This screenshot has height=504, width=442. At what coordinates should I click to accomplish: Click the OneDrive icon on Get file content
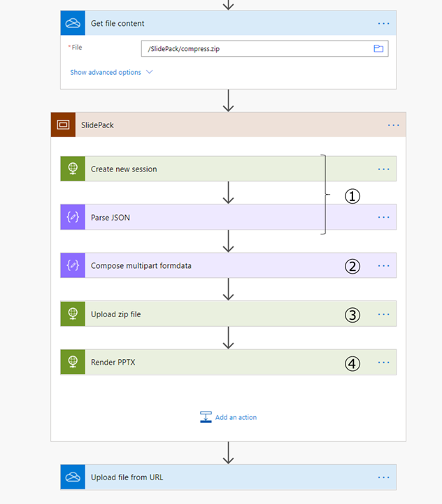pyautogui.click(x=73, y=23)
